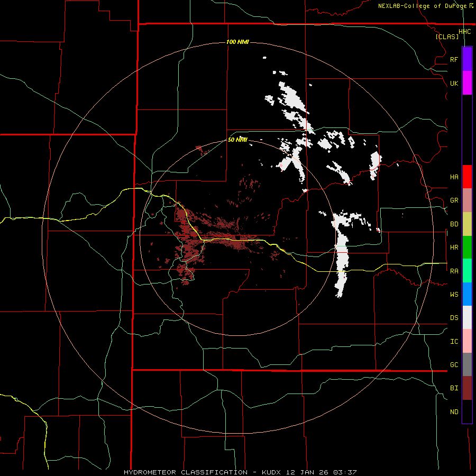Click the BI brown legend swatch

467,388
